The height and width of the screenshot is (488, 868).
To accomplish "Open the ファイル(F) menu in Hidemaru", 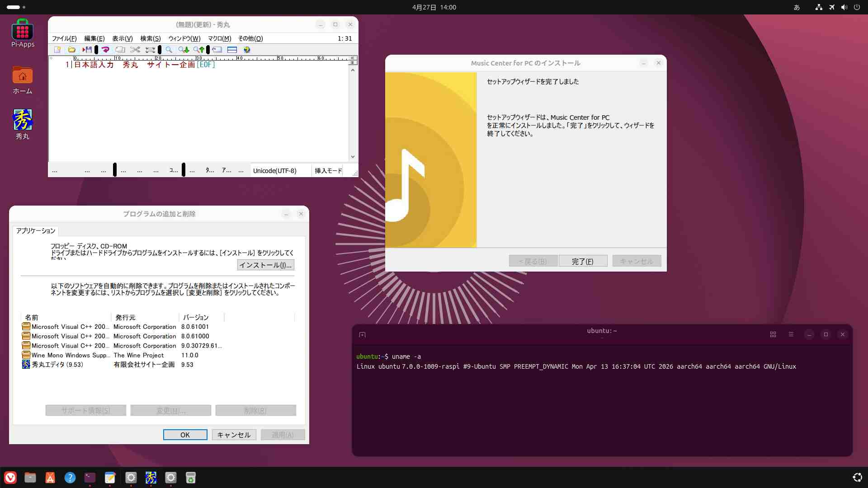I will coord(64,38).
